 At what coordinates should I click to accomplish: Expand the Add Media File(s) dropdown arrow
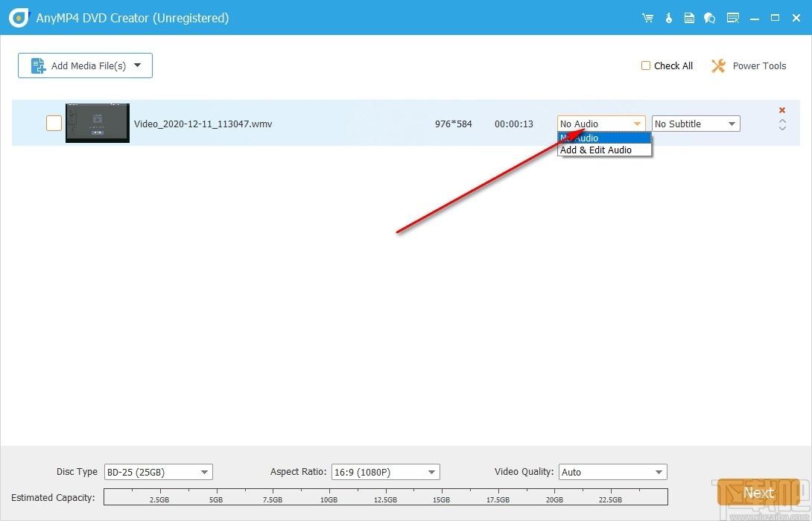coord(137,65)
